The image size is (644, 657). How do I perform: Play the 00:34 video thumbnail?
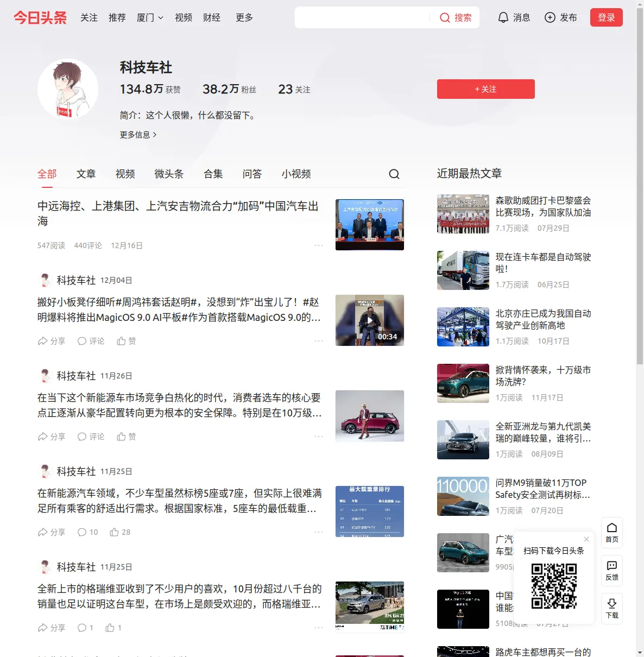coord(370,320)
